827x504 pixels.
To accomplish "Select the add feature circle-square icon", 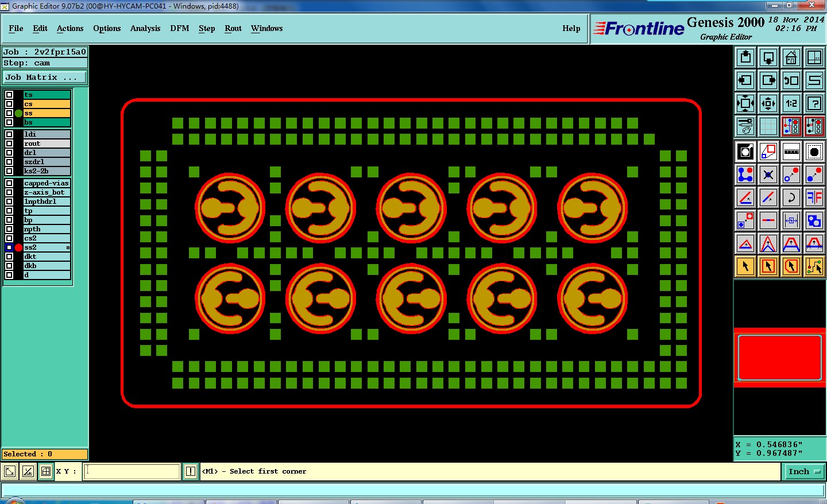I will tap(745, 152).
